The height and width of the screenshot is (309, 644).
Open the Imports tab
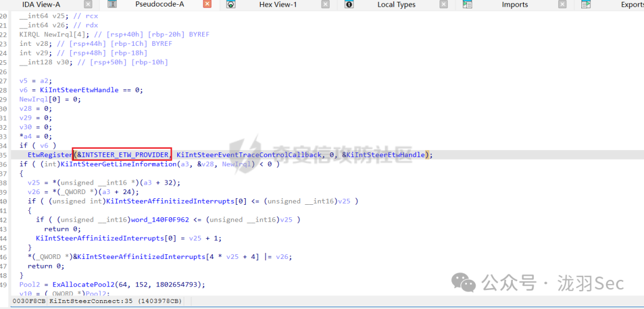pyautogui.click(x=515, y=5)
